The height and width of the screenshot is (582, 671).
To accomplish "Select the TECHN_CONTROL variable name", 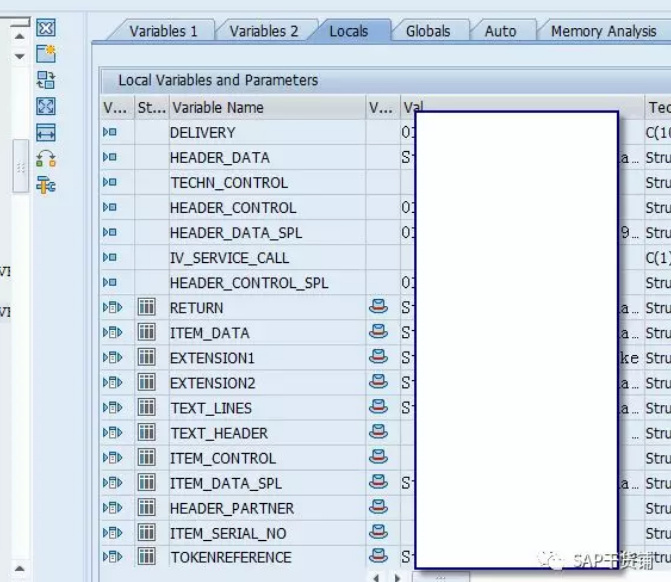I will (229, 183).
